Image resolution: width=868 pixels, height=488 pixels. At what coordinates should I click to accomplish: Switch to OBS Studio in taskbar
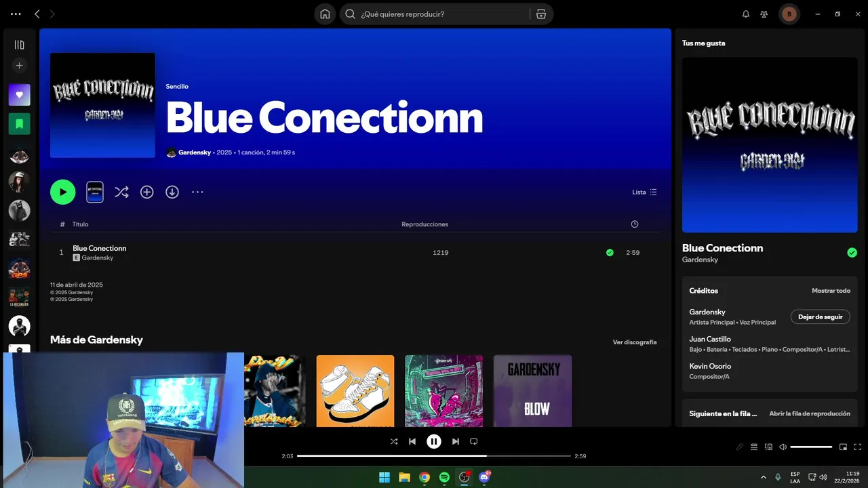pyautogui.click(x=465, y=477)
